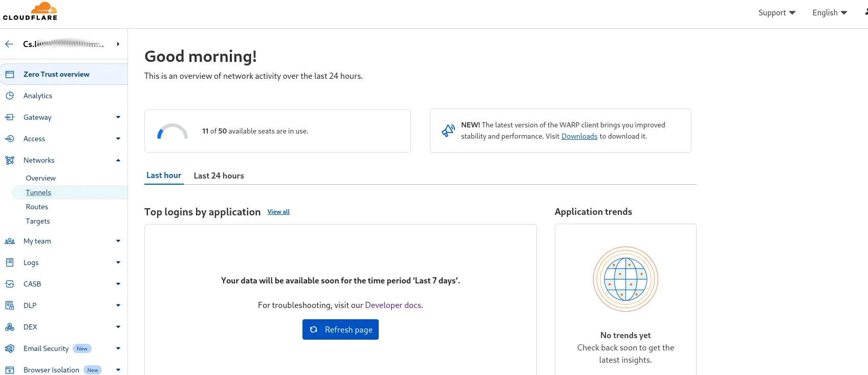Collapse the Networks section arrow

click(x=118, y=160)
